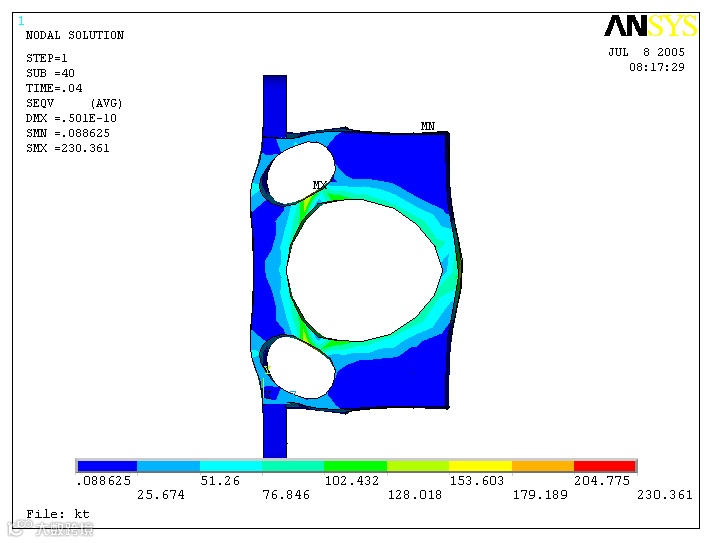Click the SUB =40 label
The width and height of the screenshot is (708, 543).
tap(50, 73)
